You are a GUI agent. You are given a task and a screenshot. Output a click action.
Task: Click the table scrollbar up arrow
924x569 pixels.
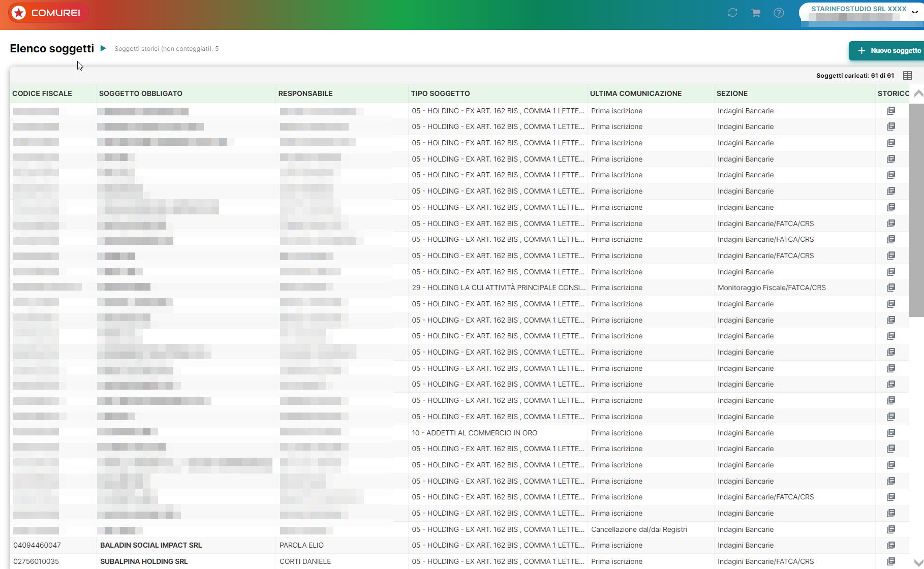pos(918,93)
